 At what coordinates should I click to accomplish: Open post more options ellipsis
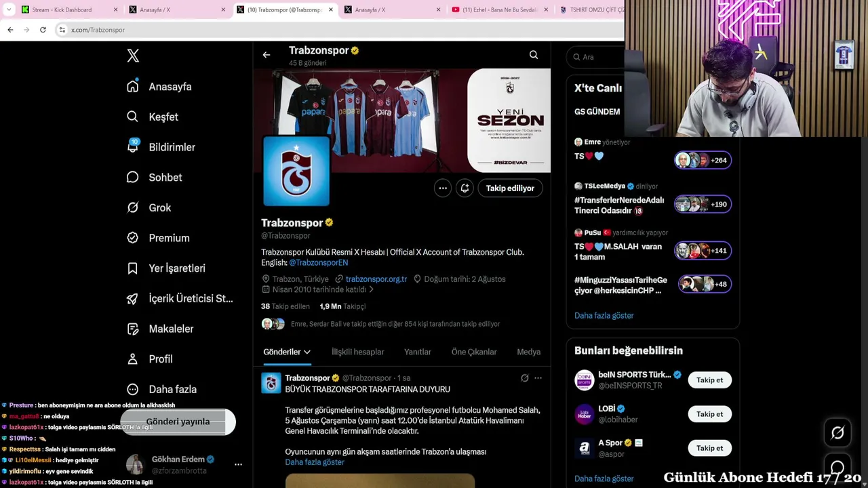click(538, 378)
